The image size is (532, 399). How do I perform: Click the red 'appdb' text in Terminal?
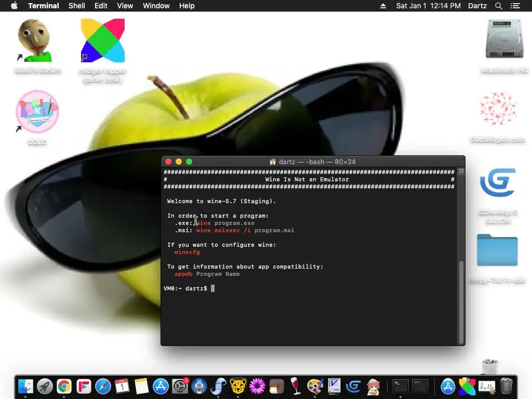click(x=183, y=274)
